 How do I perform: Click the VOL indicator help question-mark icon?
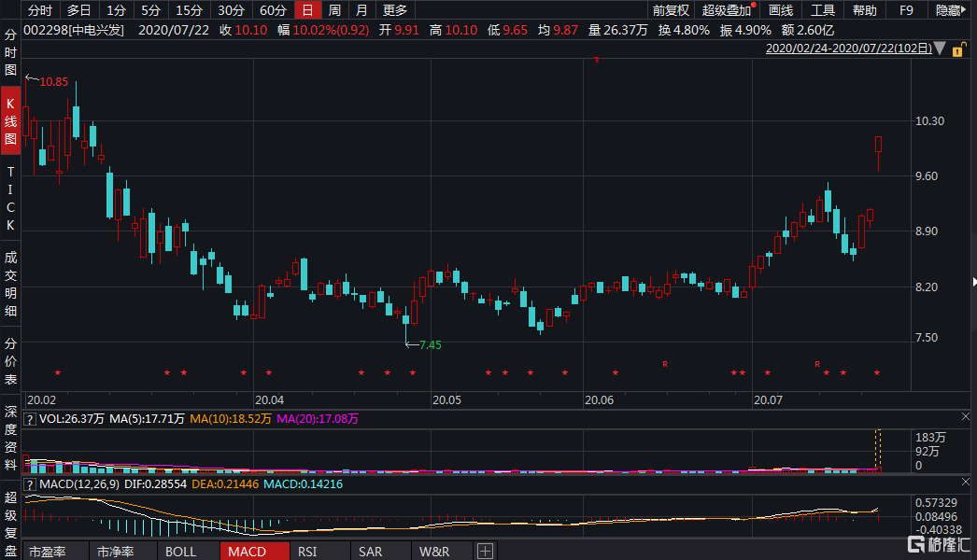coord(31,419)
